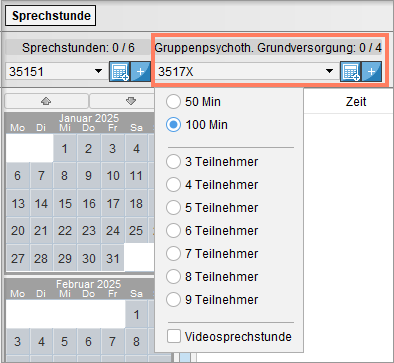
Task: Click Zeit column header
Action: tap(356, 102)
